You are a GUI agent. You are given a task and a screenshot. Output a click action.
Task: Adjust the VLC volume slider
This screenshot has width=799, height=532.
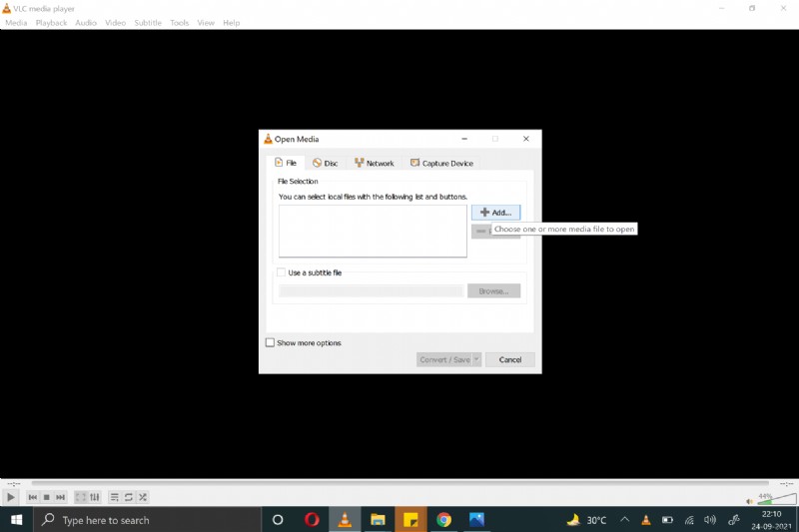pos(777,498)
